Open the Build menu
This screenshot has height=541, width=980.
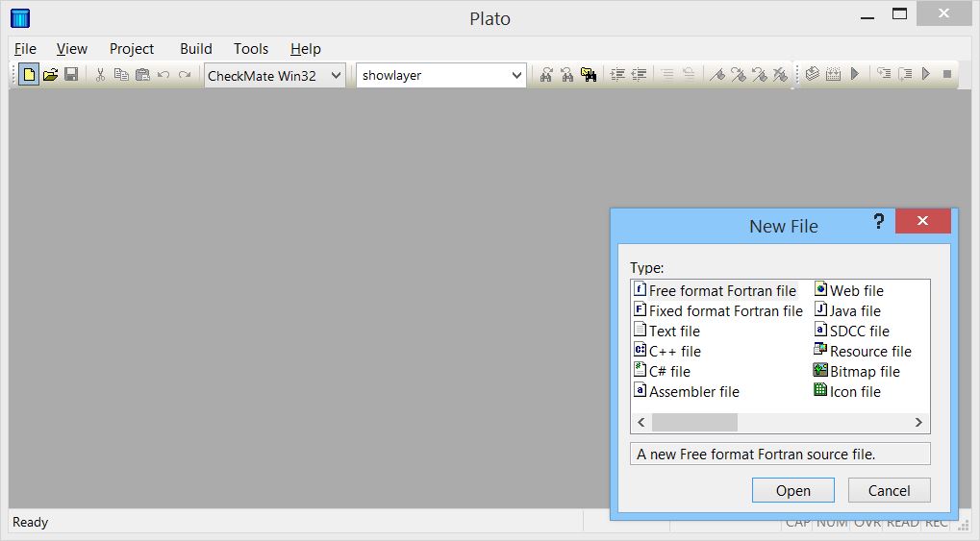196,49
